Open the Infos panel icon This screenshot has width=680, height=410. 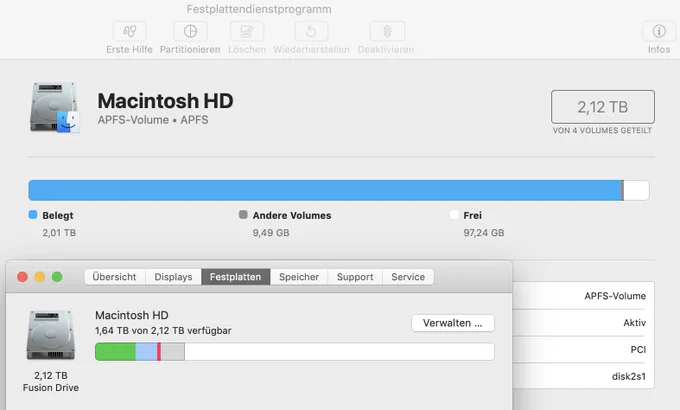(659, 32)
